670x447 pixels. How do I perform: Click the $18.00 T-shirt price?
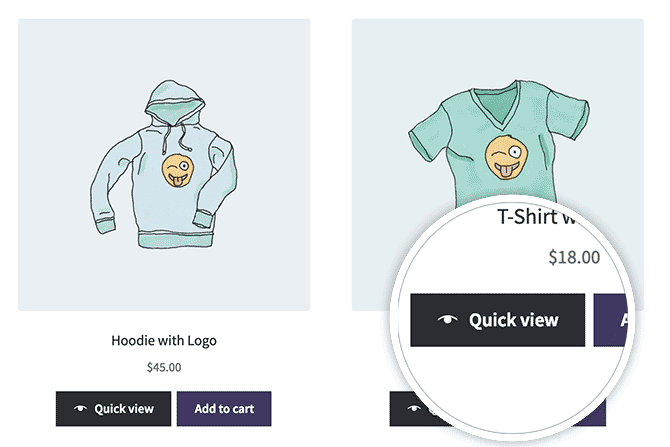tap(574, 257)
